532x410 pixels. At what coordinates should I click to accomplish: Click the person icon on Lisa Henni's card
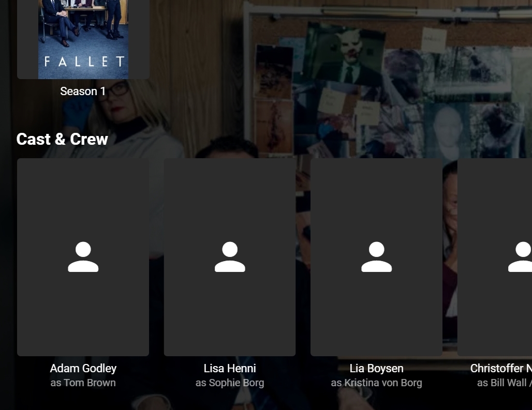click(x=230, y=257)
